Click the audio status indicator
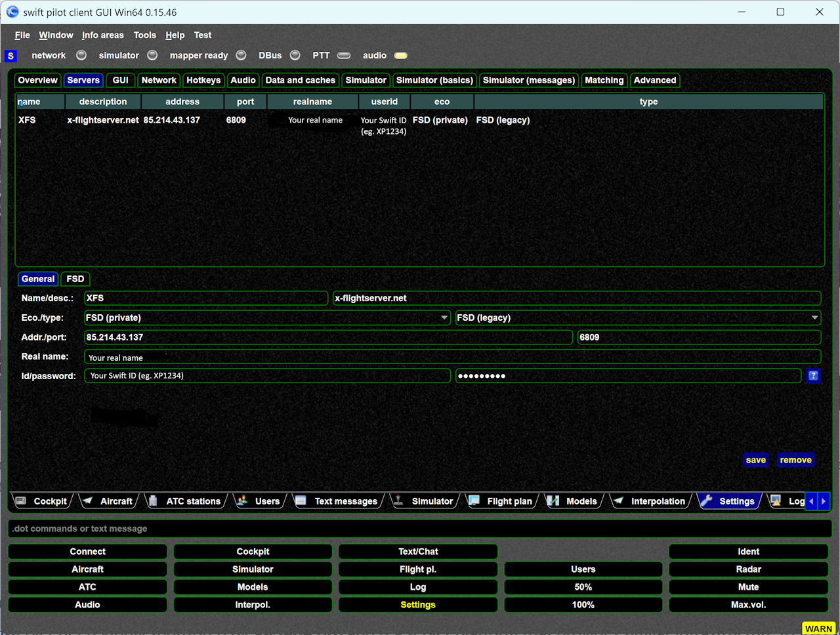 400,55
